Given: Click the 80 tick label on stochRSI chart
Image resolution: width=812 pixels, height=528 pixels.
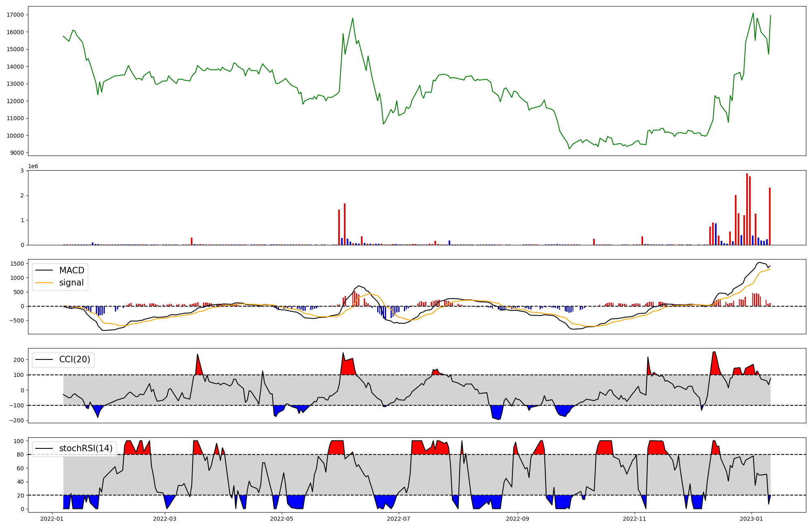Looking at the screenshot, I should [x=20, y=455].
